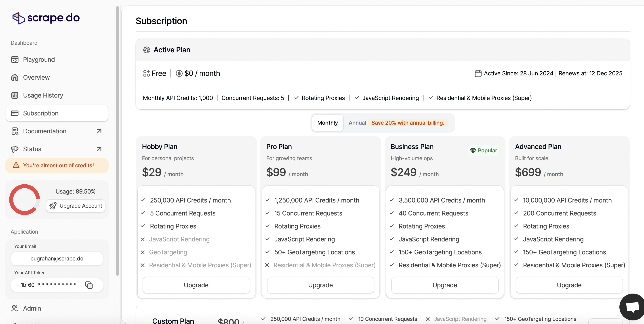Upgrade to the Business Plan

click(444, 285)
